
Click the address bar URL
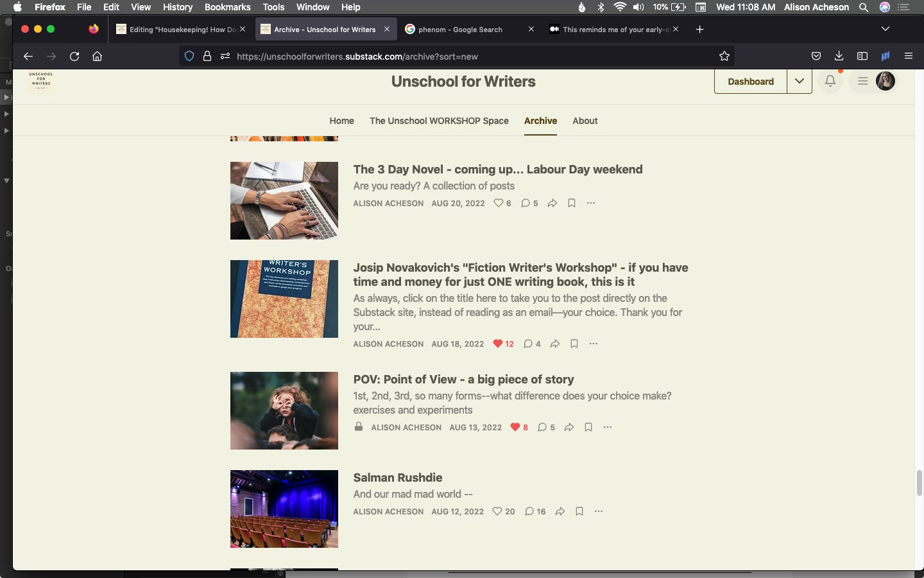pyautogui.click(x=357, y=57)
